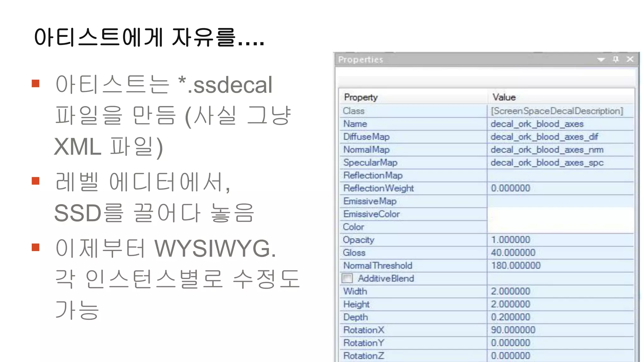644x362 pixels.
Task: Select the EmissiveColor property label
Action: coord(371,214)
